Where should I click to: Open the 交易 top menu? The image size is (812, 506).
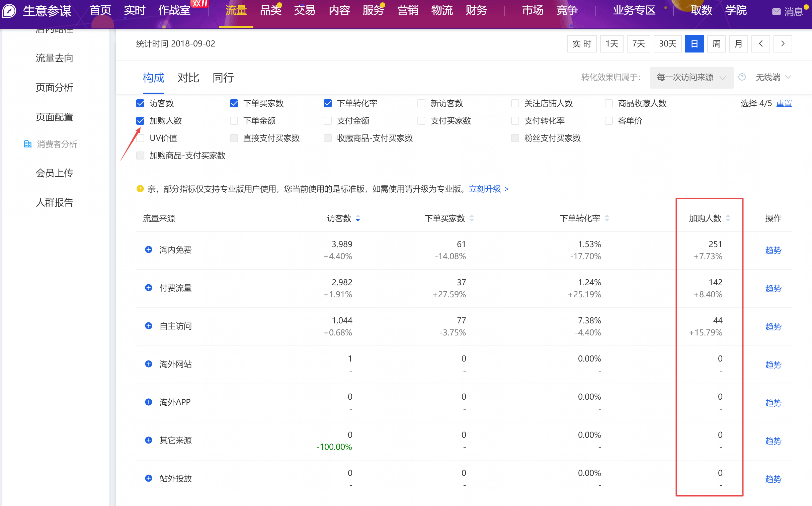tap(305, 11)
